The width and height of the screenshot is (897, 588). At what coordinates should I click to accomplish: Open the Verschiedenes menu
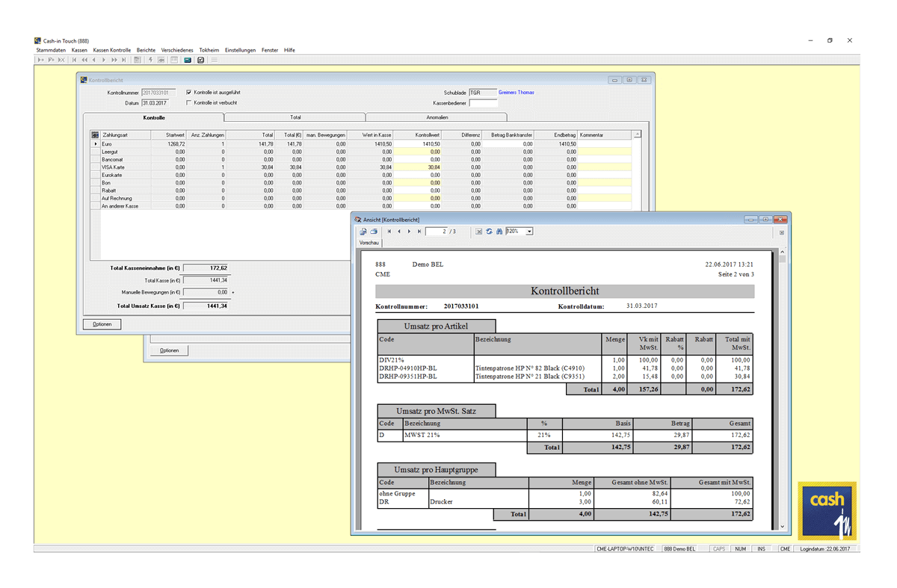pos(177,50)
